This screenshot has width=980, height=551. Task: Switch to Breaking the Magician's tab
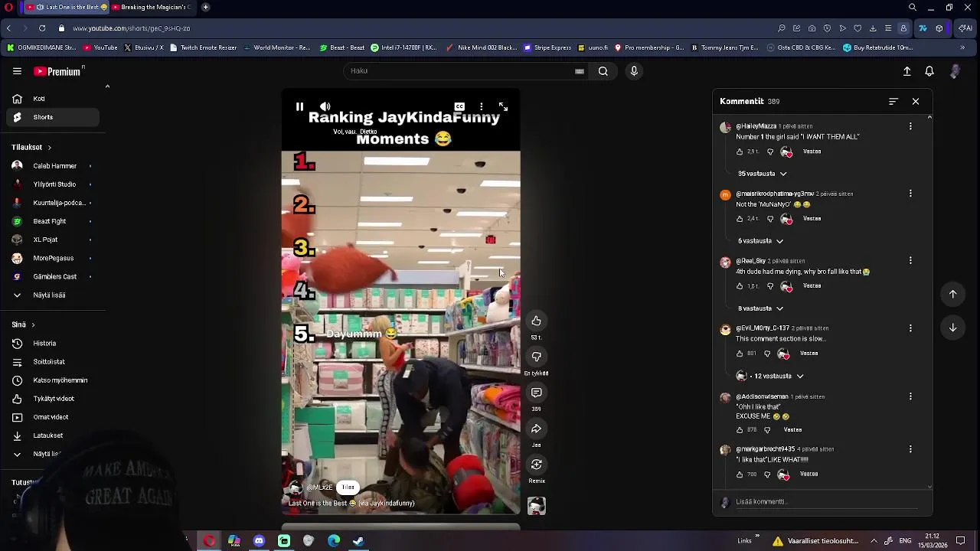coord(152,7)
